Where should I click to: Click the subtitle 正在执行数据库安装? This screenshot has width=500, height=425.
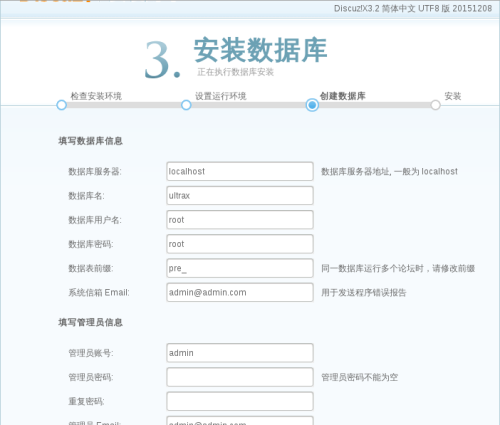coord(235,72)
